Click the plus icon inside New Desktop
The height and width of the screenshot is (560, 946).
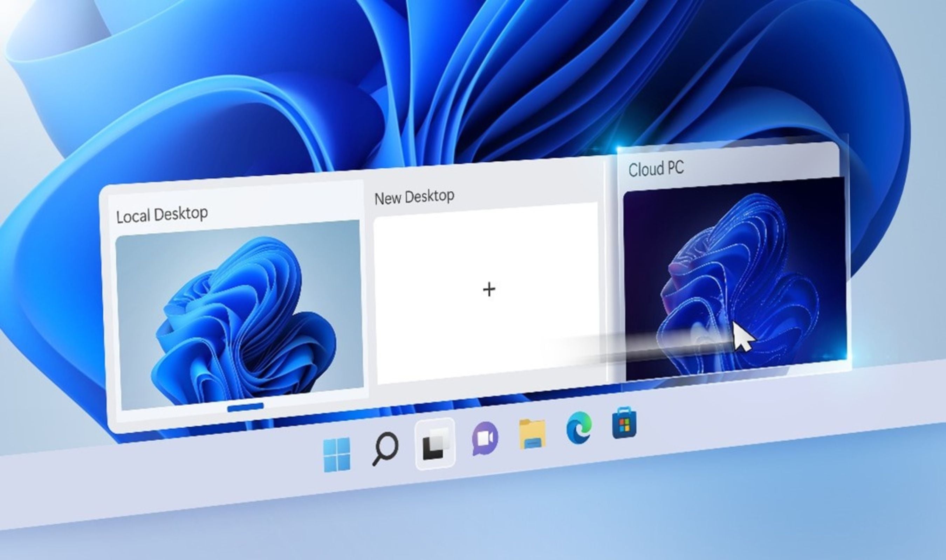(489, 289)
